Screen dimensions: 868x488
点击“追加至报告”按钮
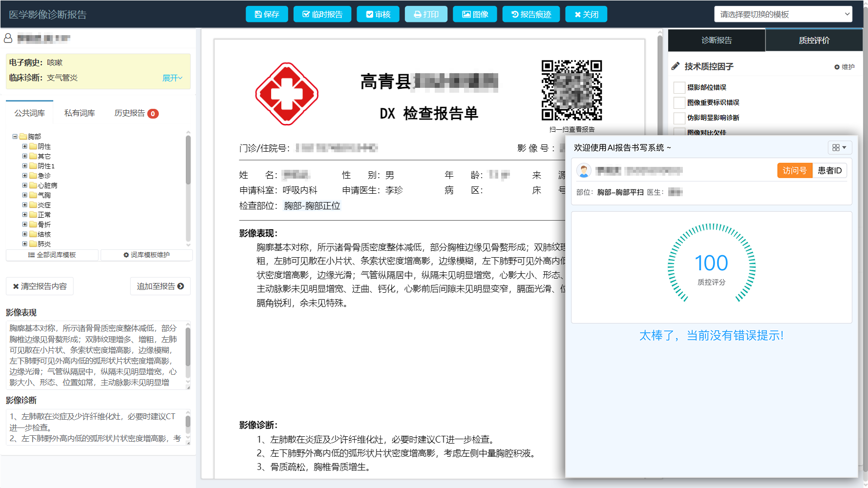[x=160, y=286]
